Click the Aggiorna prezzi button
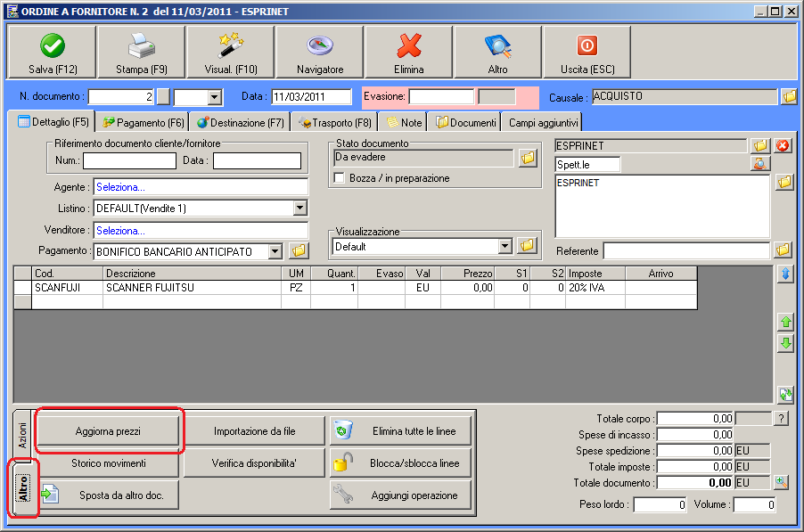Screen dimensions: 804x532 click(108, 431)
